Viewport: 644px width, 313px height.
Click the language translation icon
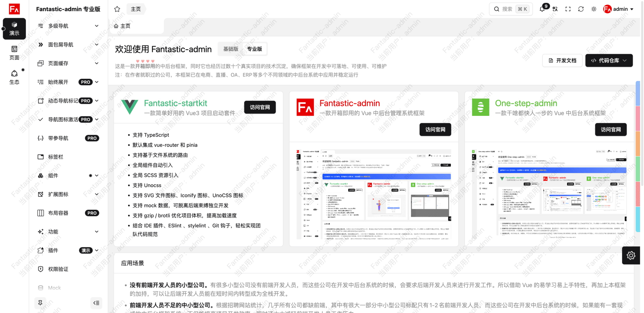click(x=555, y=9)
